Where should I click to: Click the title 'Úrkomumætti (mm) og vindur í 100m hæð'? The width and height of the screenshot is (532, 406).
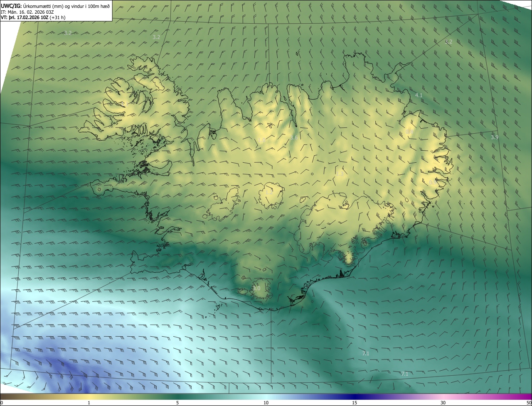[66, 6]
